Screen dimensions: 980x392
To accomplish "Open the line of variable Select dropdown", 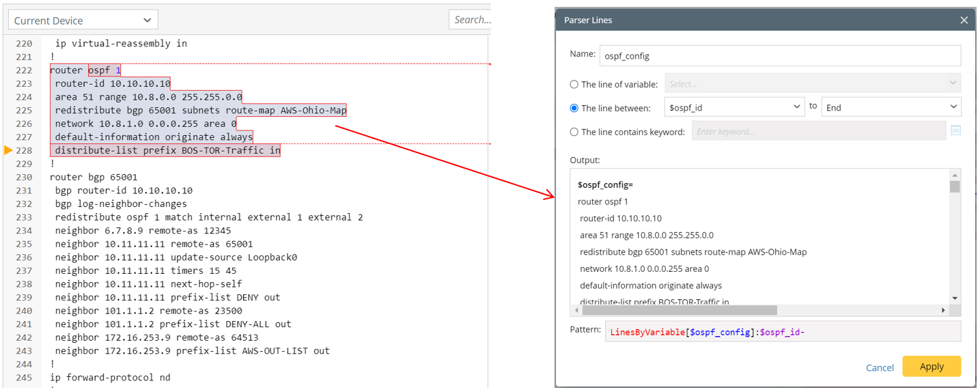I will tap(813, 83).
